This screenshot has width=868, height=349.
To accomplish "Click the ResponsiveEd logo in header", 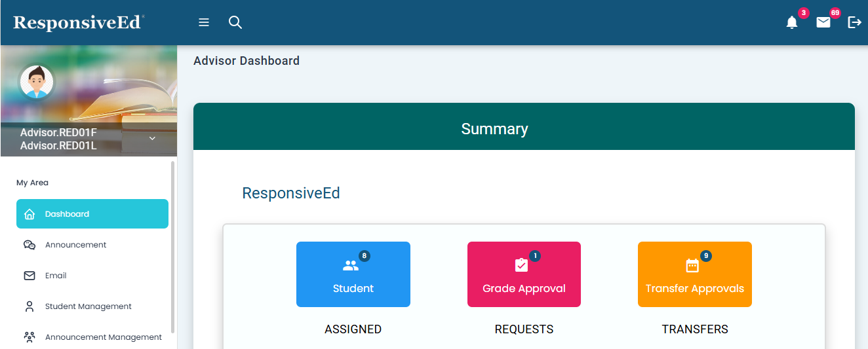I will (77, 22).
